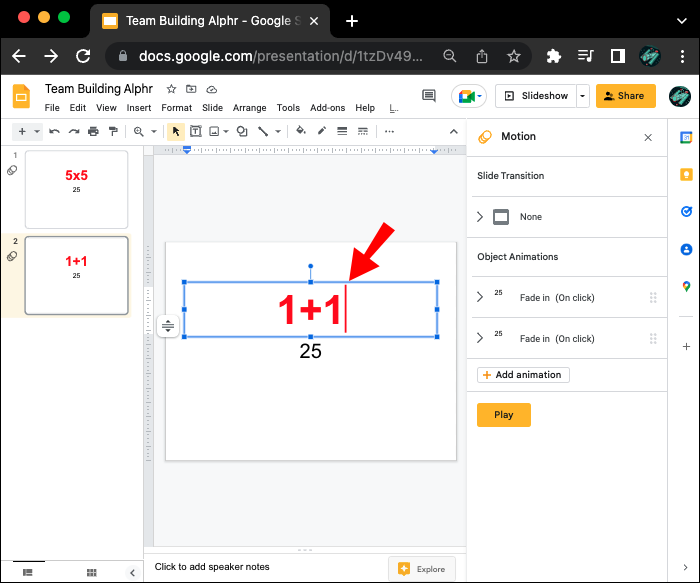This screenshot has width=700, height=583.
Task: Open the line type dropdown arrow
Action: click(x=278, y=131)
